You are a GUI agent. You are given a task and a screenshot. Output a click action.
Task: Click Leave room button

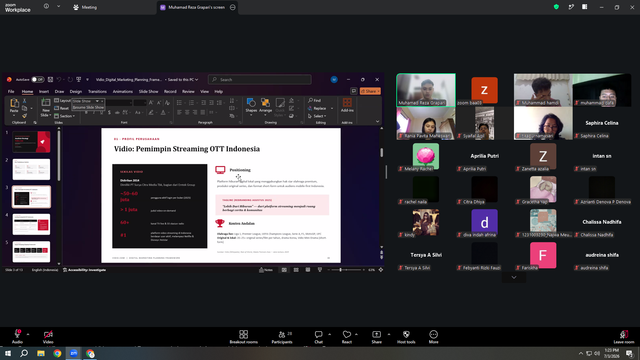(x=624, y=337)
